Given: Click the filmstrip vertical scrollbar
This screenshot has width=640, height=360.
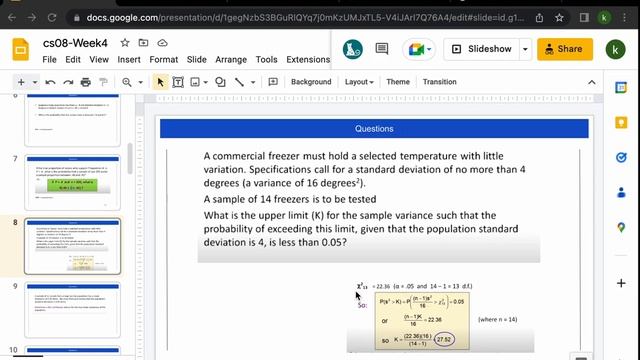Looking at the screenshot, I should 130,158.
